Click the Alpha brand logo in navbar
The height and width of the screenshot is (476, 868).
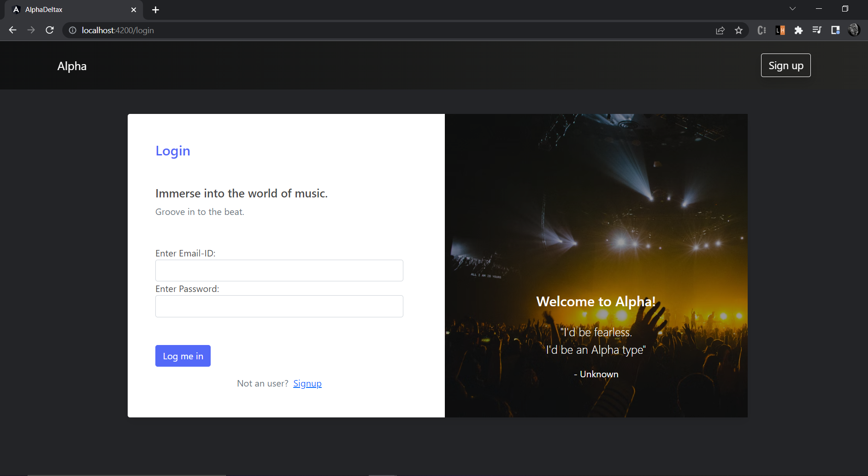pos(72,66)
